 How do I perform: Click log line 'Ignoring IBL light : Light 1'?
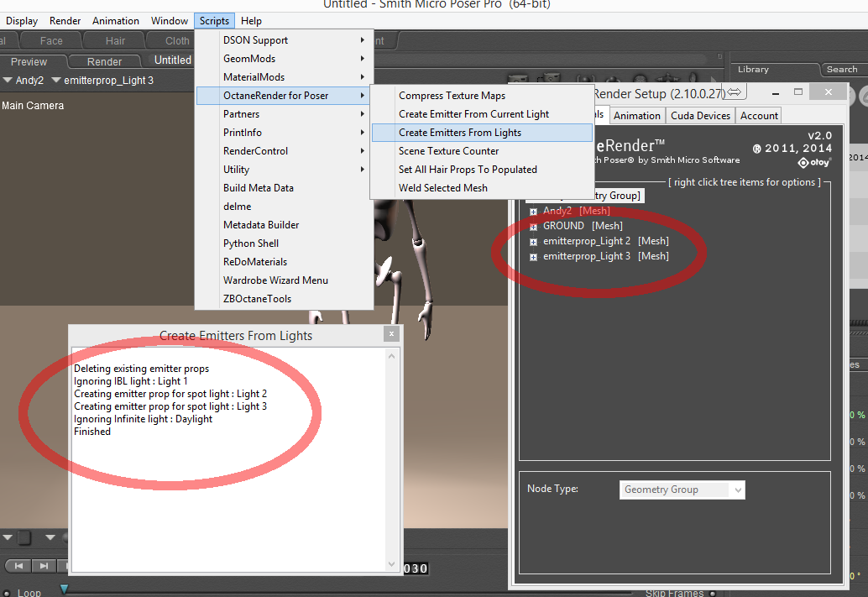(x=131, y=381)
